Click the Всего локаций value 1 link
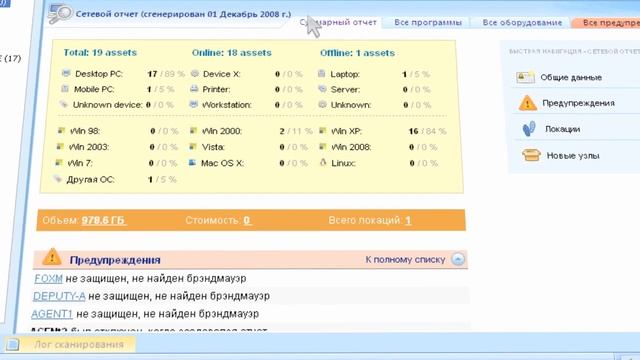The image size is (640, 360). (x=408, y=220)
